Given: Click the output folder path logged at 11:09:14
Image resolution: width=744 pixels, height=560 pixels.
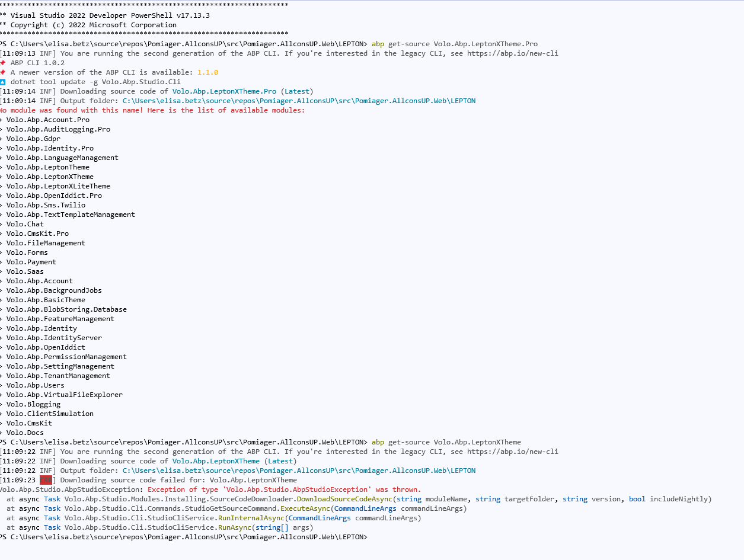Looking at the screenshot, I should (x=299, y=101).
